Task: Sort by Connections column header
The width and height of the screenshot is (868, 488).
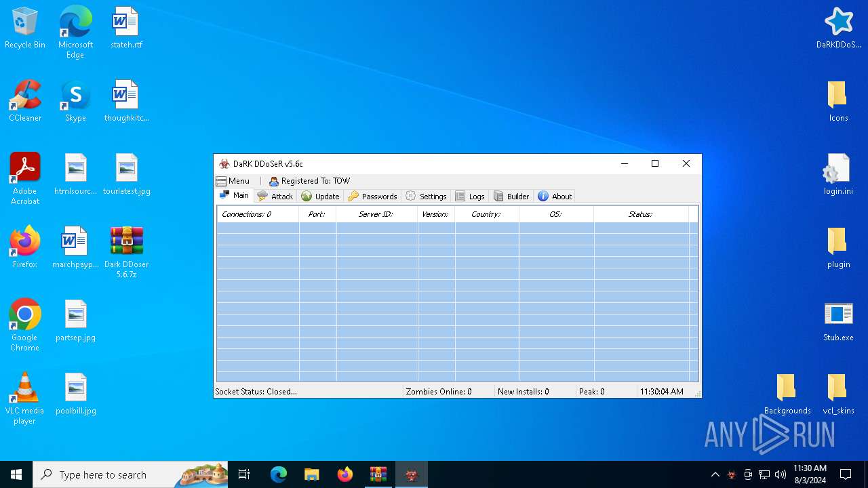Action: (258, 214)
